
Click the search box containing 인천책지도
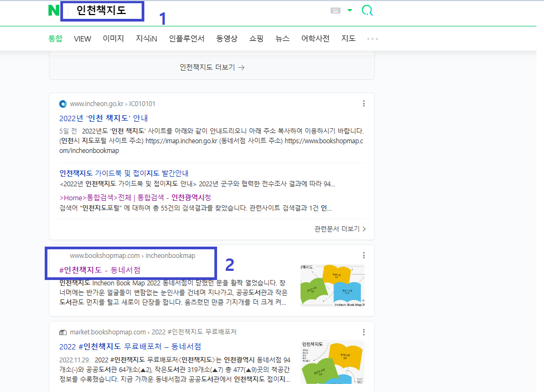pos(102,11)
